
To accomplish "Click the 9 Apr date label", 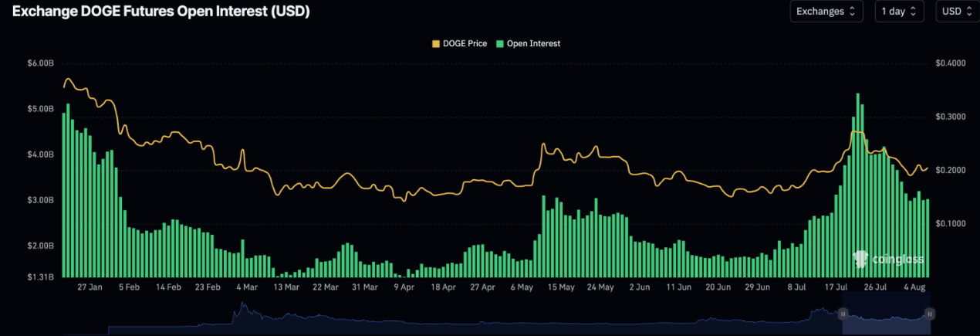I will tap(404, 287).
